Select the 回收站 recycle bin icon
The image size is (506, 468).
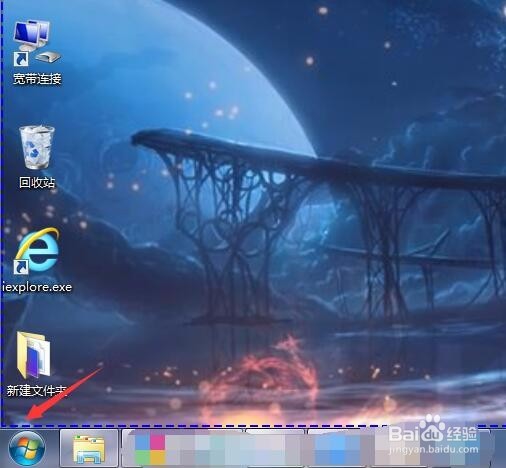pos(37,147)
